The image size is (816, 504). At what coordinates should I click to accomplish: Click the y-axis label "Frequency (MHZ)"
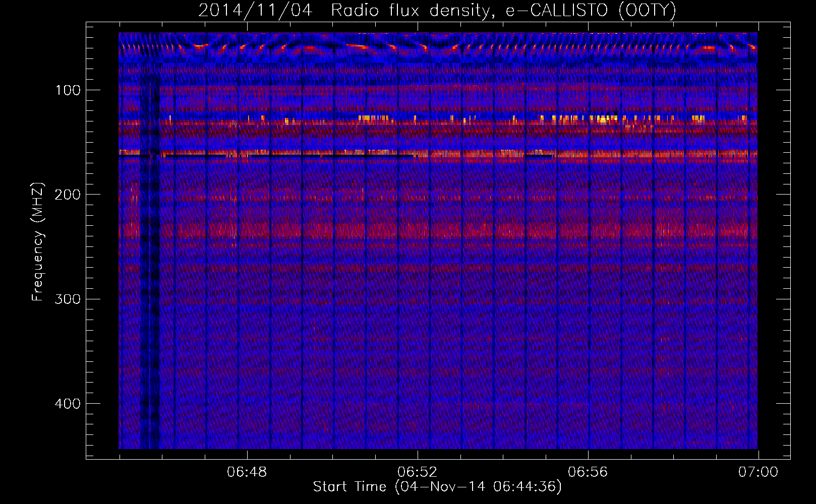38,241
